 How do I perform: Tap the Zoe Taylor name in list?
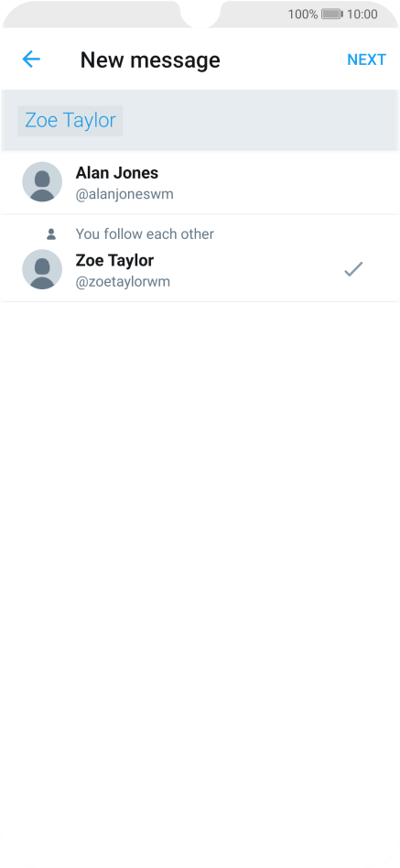pyautogui.click(x=114, y=260)
